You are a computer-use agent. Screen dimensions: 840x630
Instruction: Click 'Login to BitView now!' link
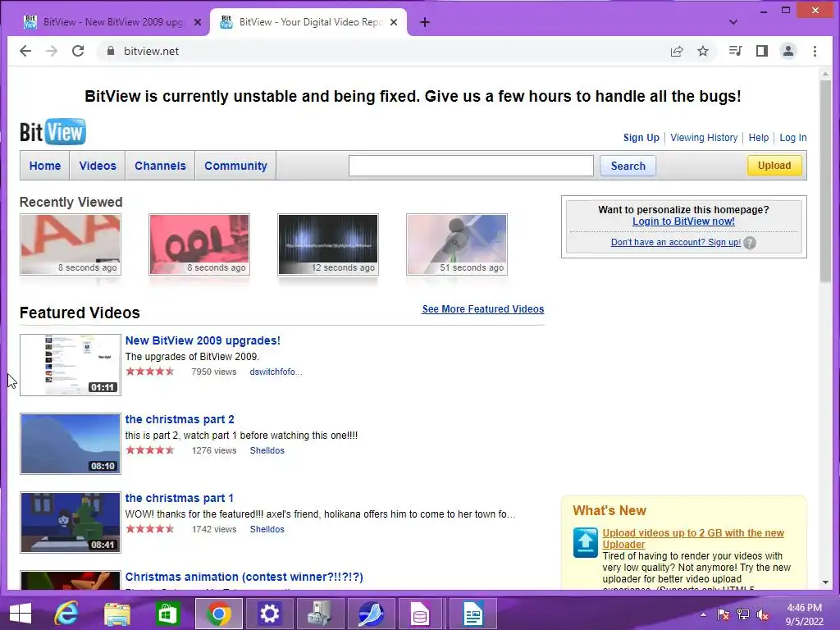[683, 221]
